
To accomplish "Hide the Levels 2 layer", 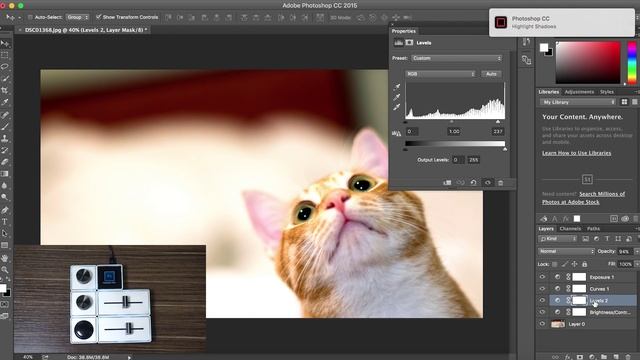I will pyautogui.click(x=542, y=300).
